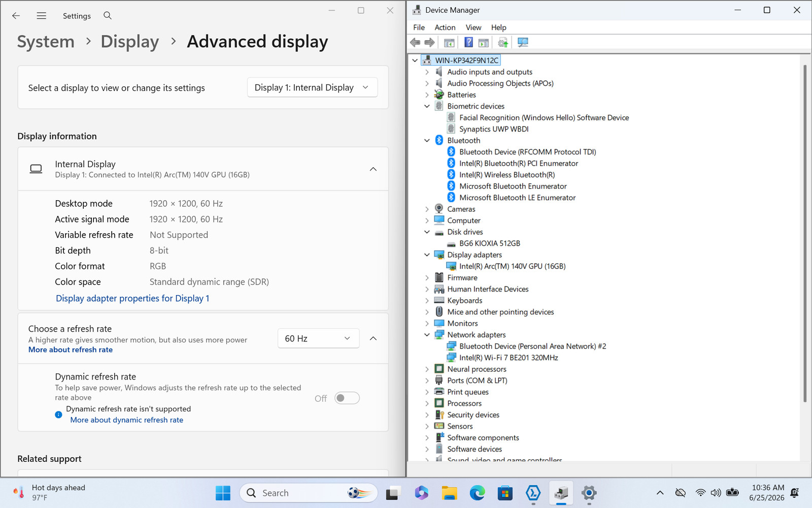The image size is (812, 508).
Task: Click the Forward arrow in Device Manager toolbar
Action: click(x=429, y=43)
